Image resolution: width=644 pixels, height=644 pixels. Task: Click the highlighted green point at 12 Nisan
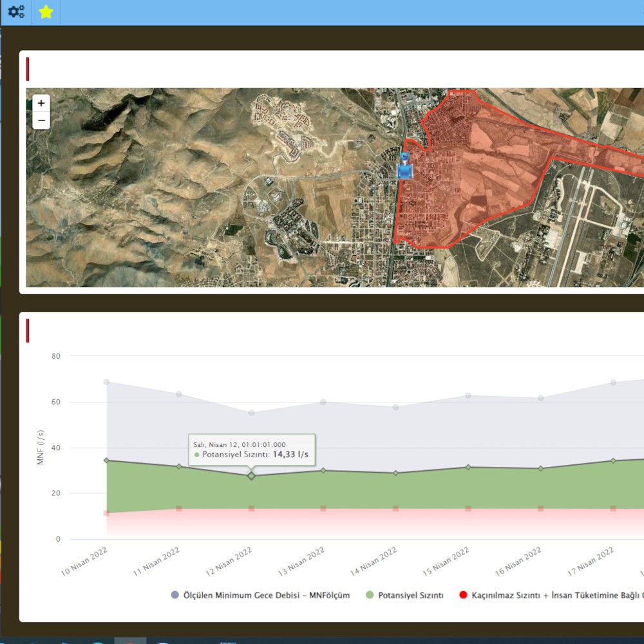click(x=251, y=476)
